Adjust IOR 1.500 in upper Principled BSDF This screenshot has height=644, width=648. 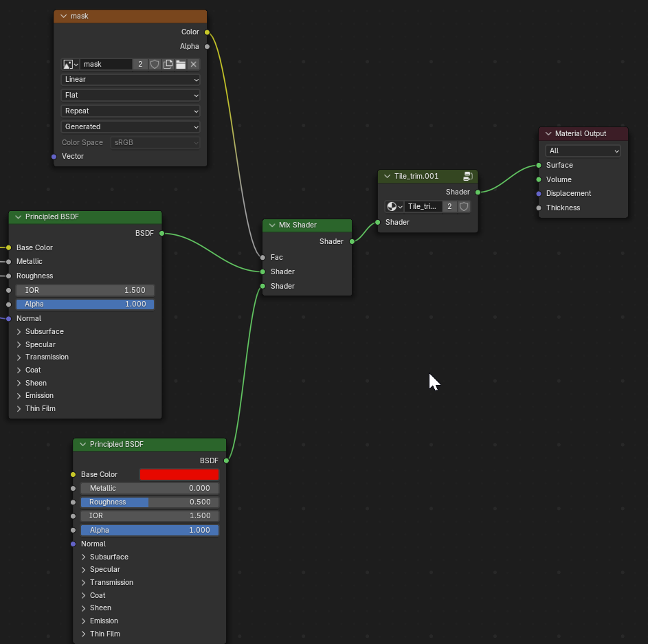85,290
